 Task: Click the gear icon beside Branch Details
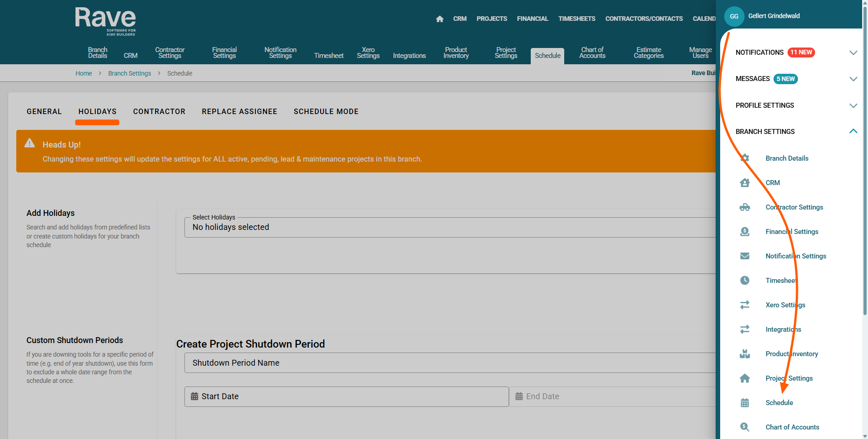[745, 158]
